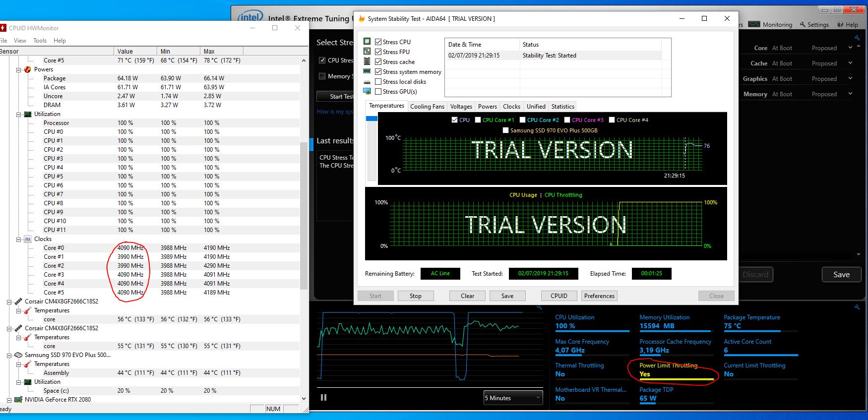This screenshot has width=868, height=420.
Task: Click HWMonitor vertical scrollbar thumb
Action: (304, 216)
